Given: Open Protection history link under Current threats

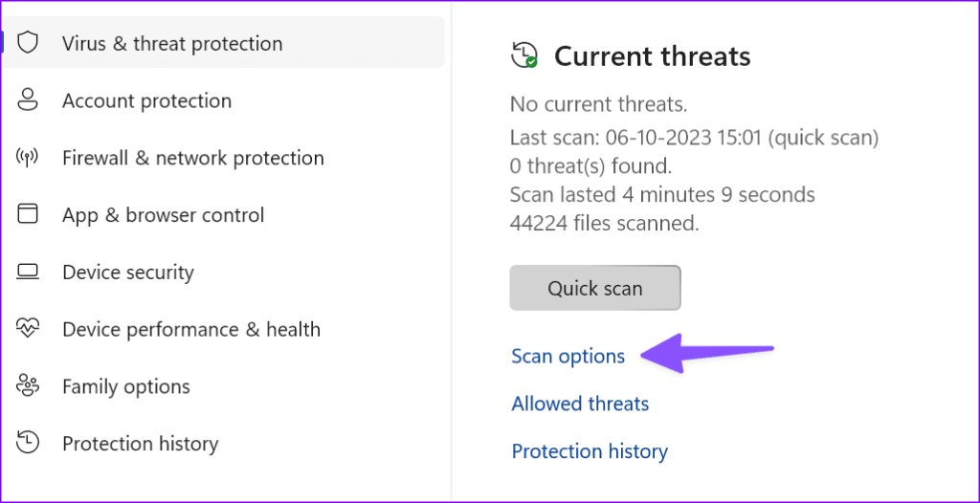Looking at the screenshot, I should [x=590, y=451].
